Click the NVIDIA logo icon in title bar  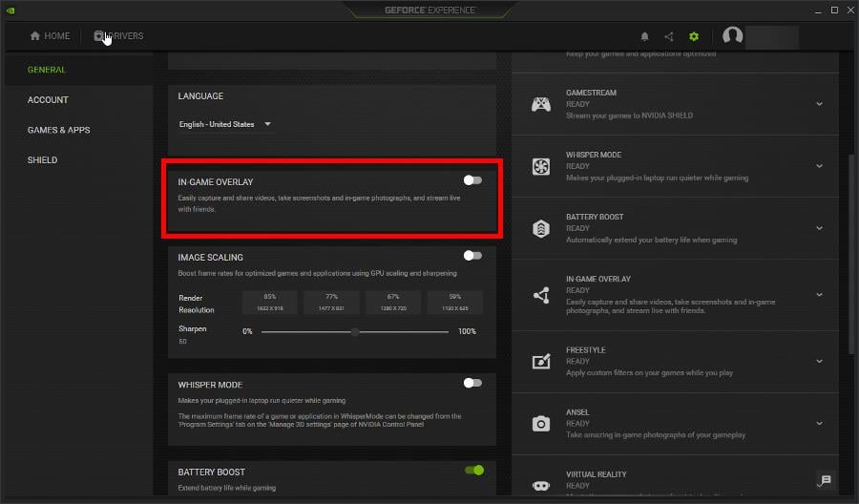[x=10, y=10]
